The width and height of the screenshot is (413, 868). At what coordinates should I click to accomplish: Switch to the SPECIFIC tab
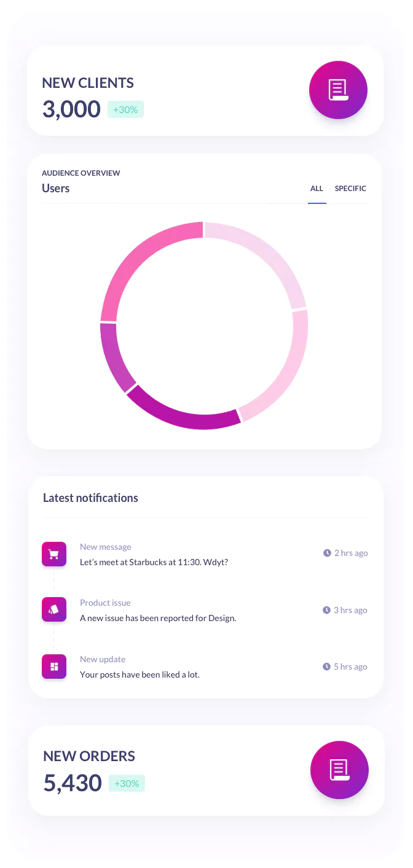[350, 189]
